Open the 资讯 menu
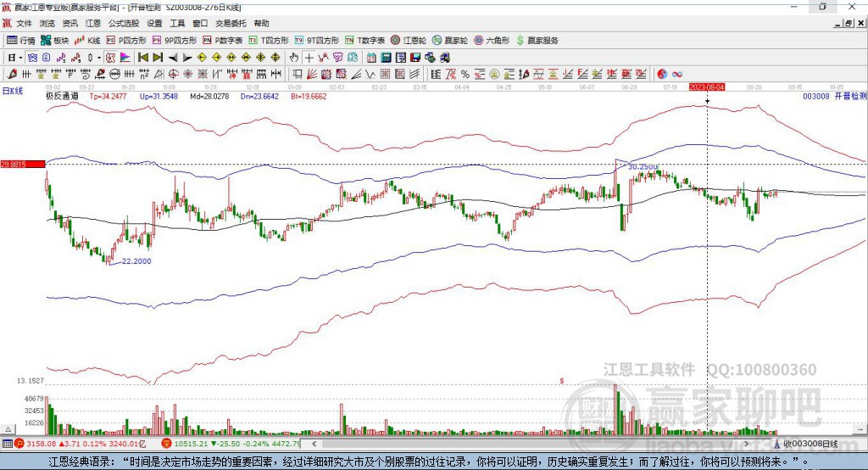Image resolution: width=868 pixels, height=470 pixels. [x=70, y=23]
